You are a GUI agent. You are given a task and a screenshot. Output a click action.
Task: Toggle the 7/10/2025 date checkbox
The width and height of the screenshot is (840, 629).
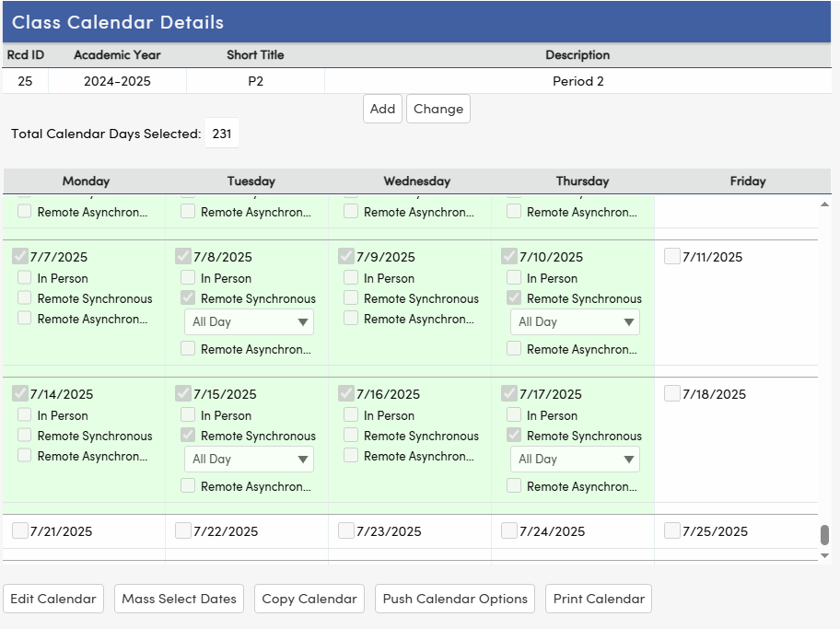509,256
